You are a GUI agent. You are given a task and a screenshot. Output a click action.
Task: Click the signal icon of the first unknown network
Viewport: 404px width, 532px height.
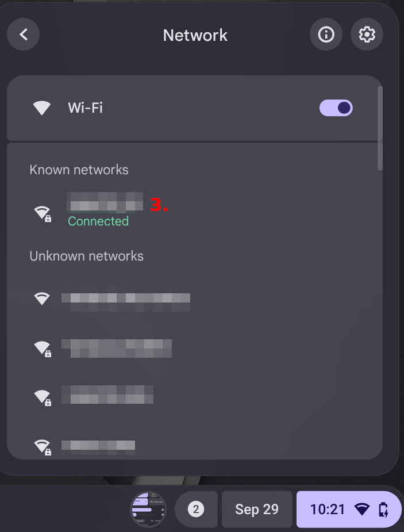pos(41,298)
